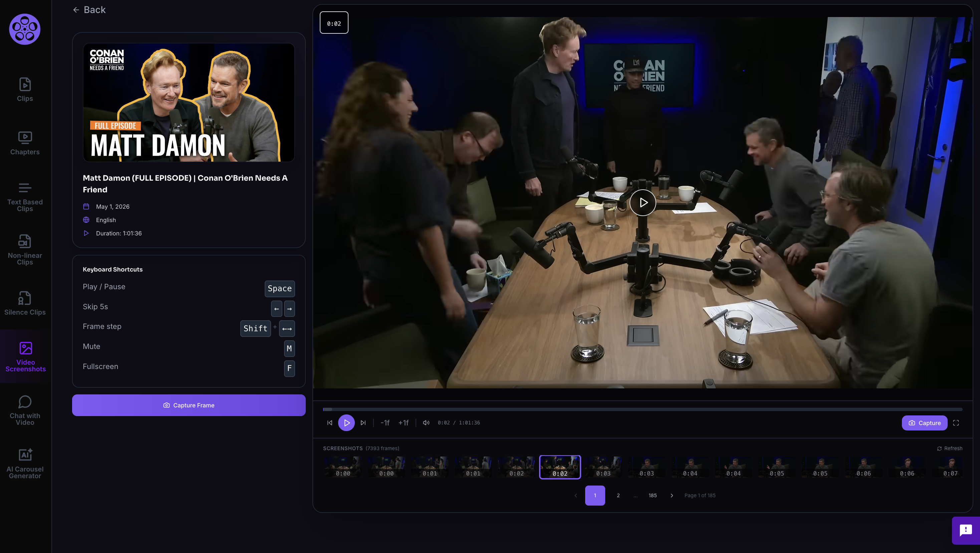
Task: Click the F key for Fullscreen
Action: (289, 368)
